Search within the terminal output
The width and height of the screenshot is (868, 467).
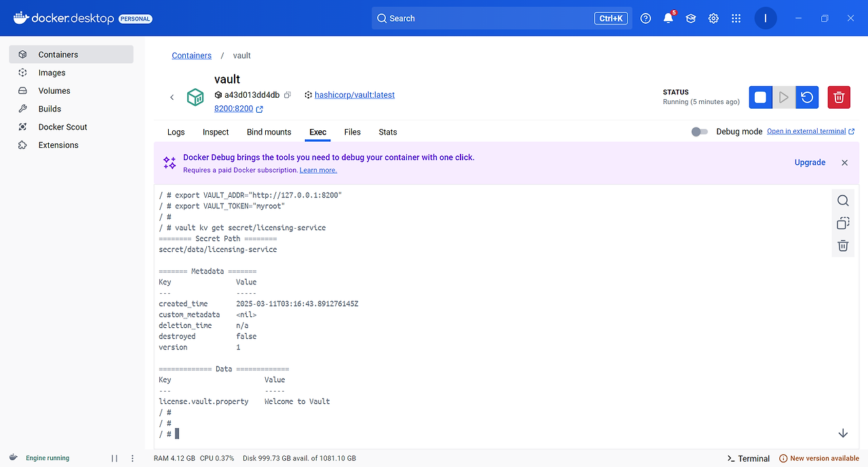coord(843,200)
